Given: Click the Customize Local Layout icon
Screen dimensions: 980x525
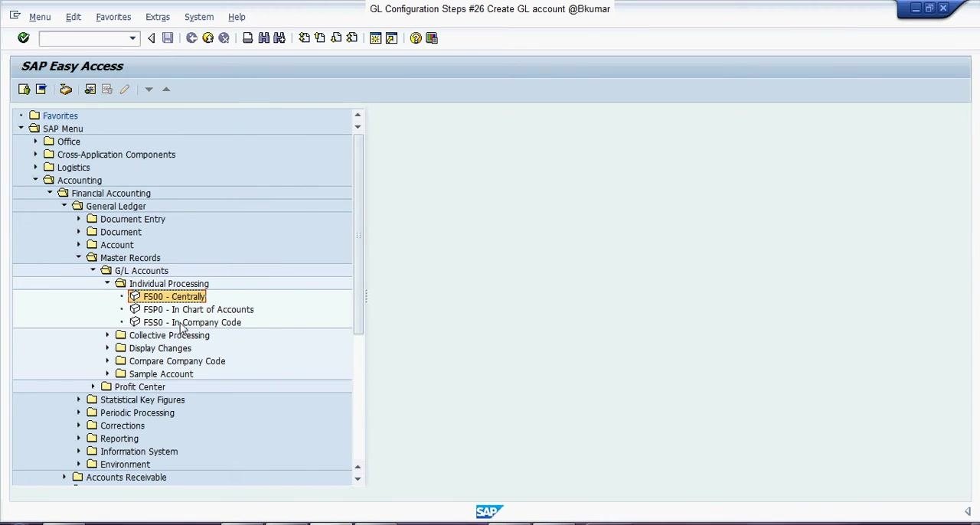Looking at the screenshot, I should 432,38.
